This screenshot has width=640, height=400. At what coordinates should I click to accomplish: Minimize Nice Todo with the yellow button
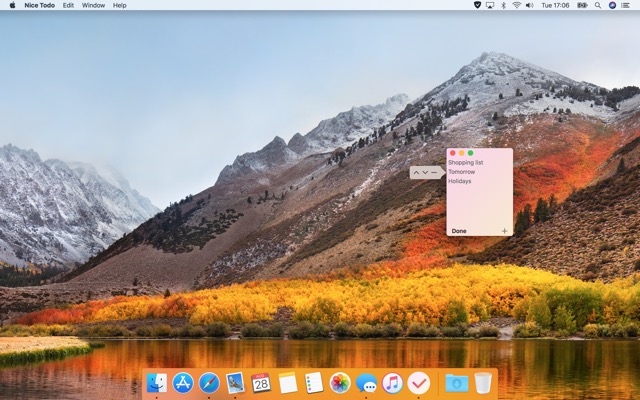[x=462, y=153]
